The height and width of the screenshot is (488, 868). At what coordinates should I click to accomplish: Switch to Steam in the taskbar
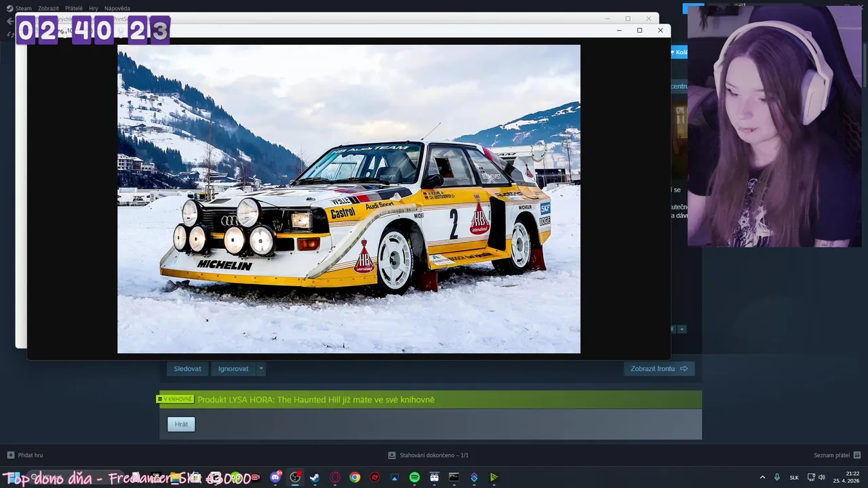pos(315,477)
